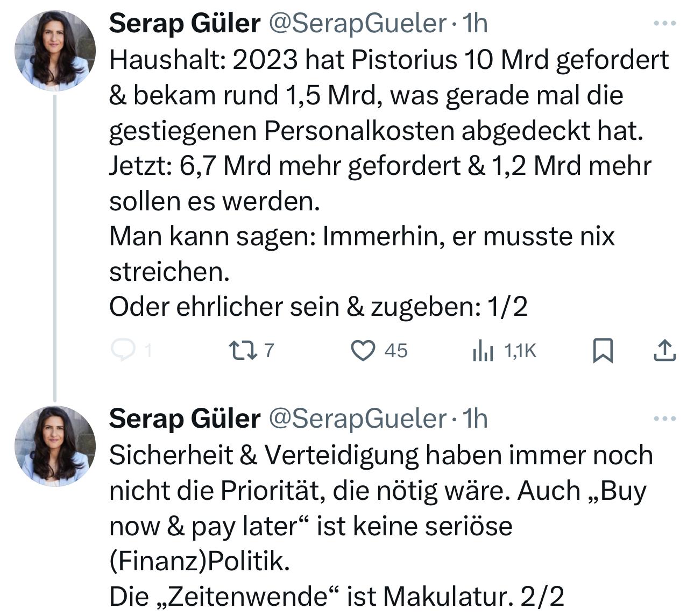Open more options for the second tweet

664,419
